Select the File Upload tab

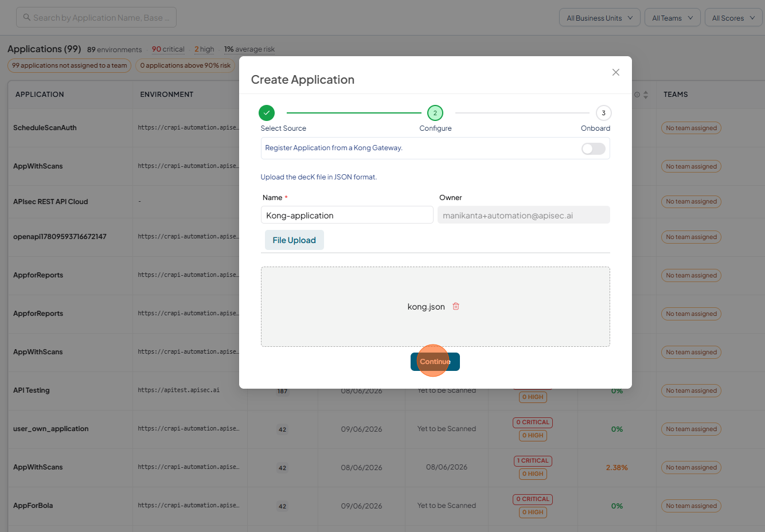point(294,240)
